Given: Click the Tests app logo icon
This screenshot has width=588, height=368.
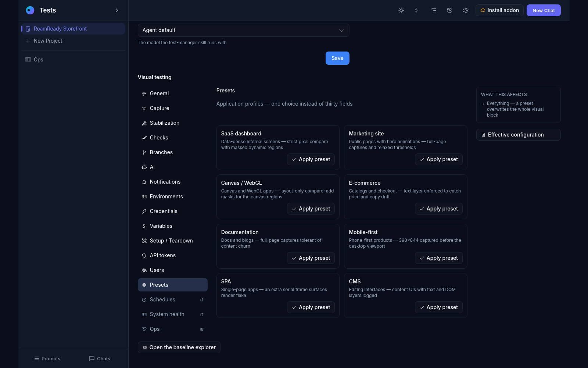Looking at the screenshot, I should pyautogui.click(x=30, y=10).
